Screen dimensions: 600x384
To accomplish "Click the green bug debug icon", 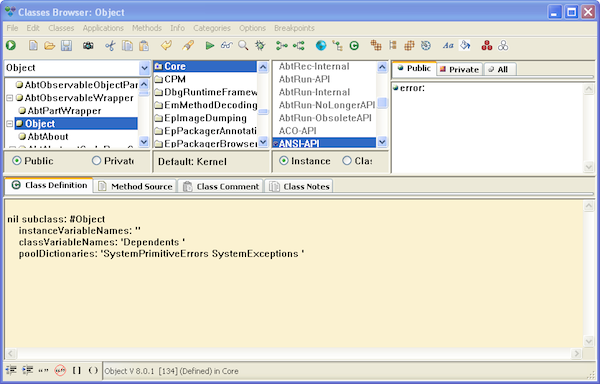I will click(x=260, y=46).
